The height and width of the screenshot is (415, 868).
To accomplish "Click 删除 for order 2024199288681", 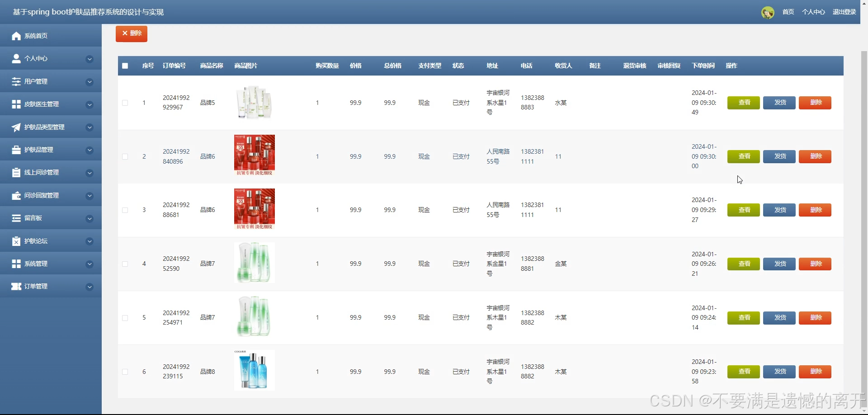I will pyautogui.click(x=815, y=210).
